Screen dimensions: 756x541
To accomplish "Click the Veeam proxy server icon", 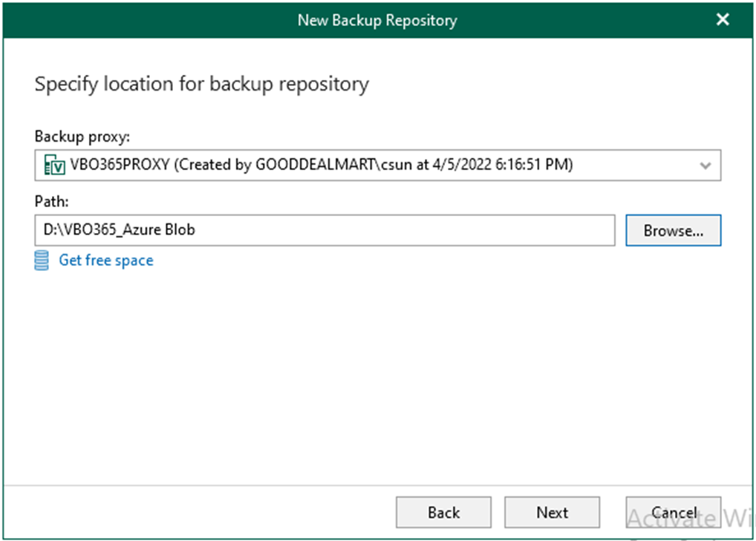I will click(54, 165).
